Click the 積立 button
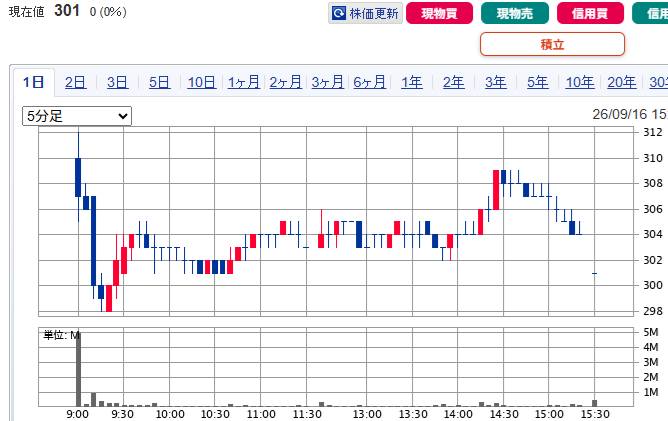Screen dimensions: 668x421 pos(552,44)
